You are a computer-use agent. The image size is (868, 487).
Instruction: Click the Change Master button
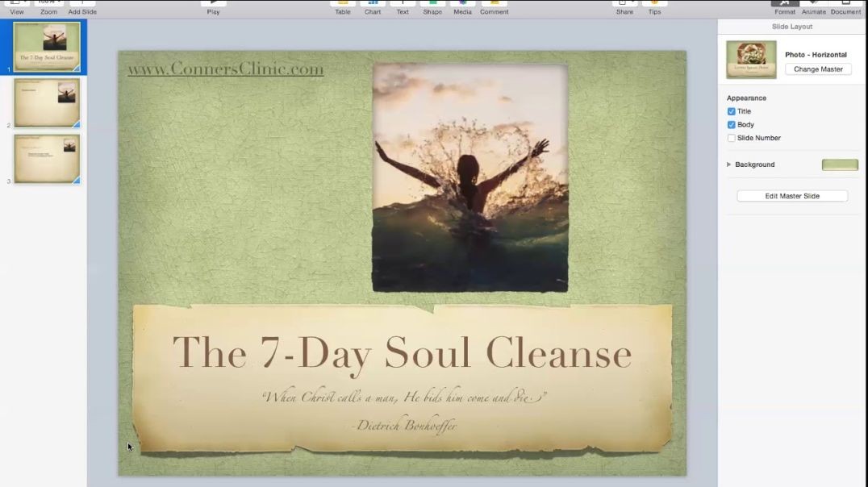818,69
